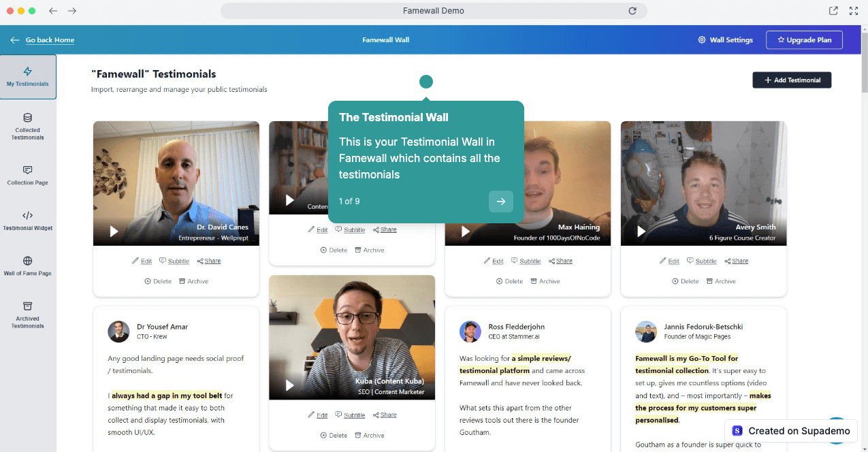The width and height of the screenshot is (868, 452).
Task: Click the Add Testimonial button
Action: pos(792,80)
